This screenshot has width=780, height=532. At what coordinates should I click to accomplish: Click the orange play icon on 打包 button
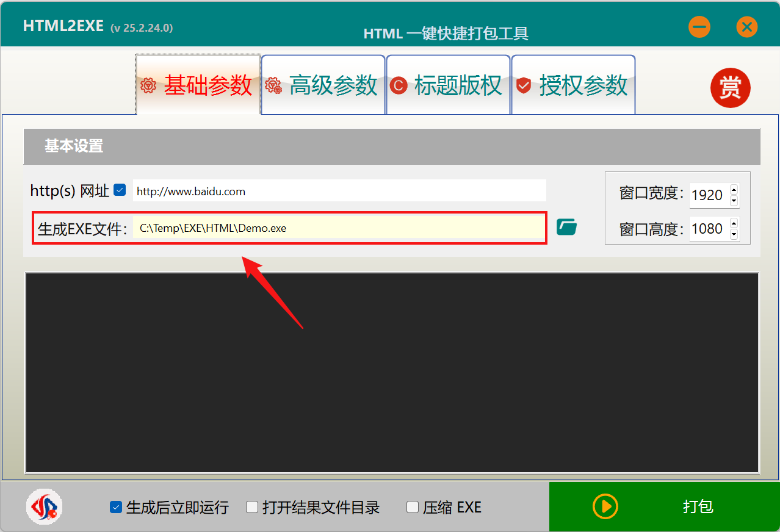pyautogui.click(x=605, y=506)
